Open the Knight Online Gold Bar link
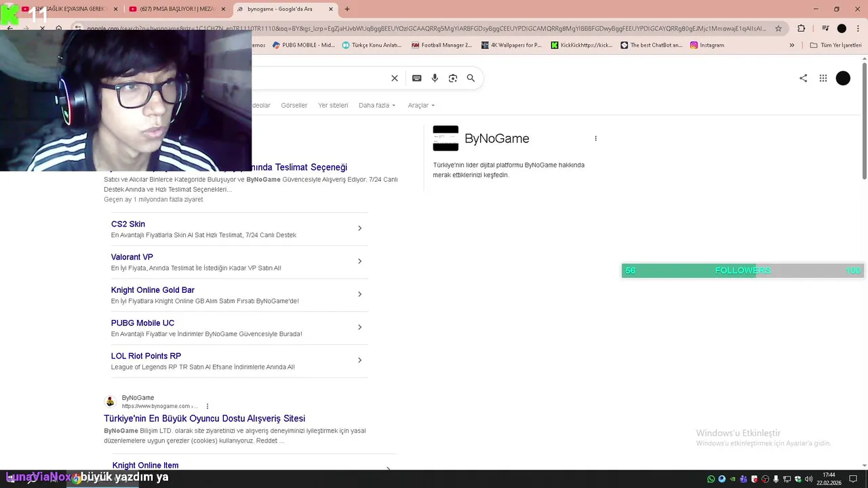Screen dimensions: 868x488 point(153,290)
